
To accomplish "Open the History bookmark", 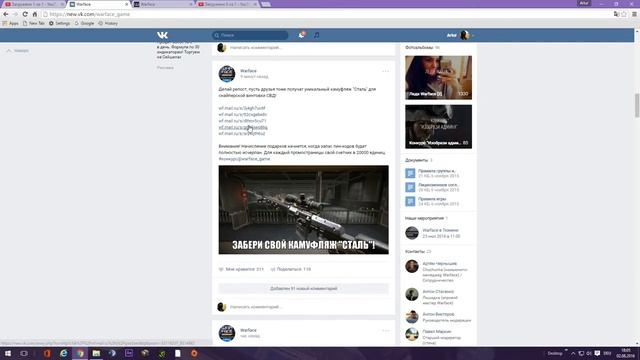I will click(x=108, y=23).
